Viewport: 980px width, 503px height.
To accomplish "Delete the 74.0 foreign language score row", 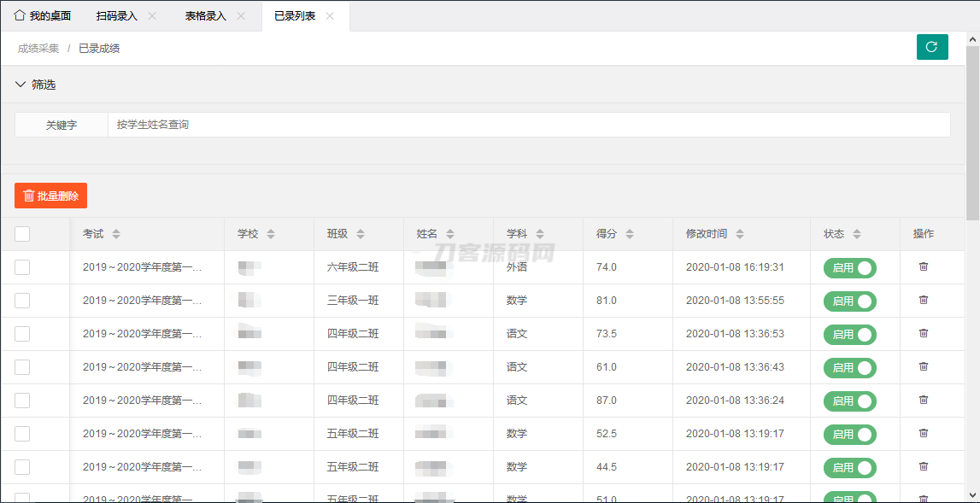I will [923, 267].
